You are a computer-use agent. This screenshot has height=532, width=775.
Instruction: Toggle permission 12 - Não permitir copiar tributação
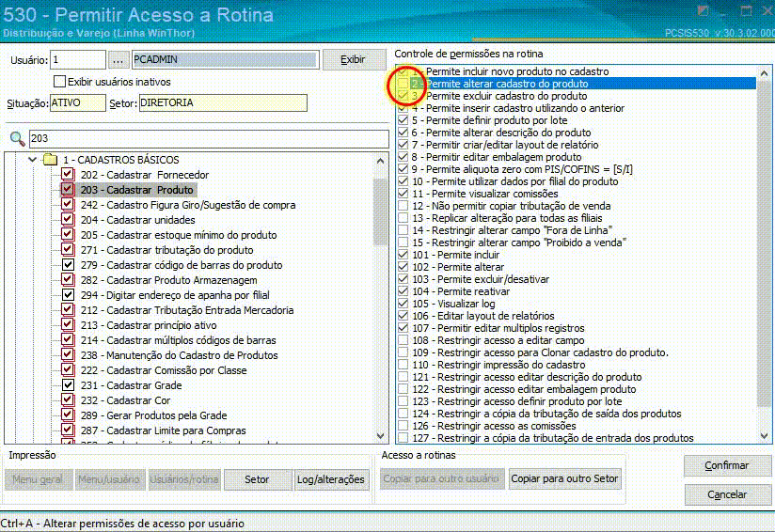pyautogui.click(x=403, y=206)
